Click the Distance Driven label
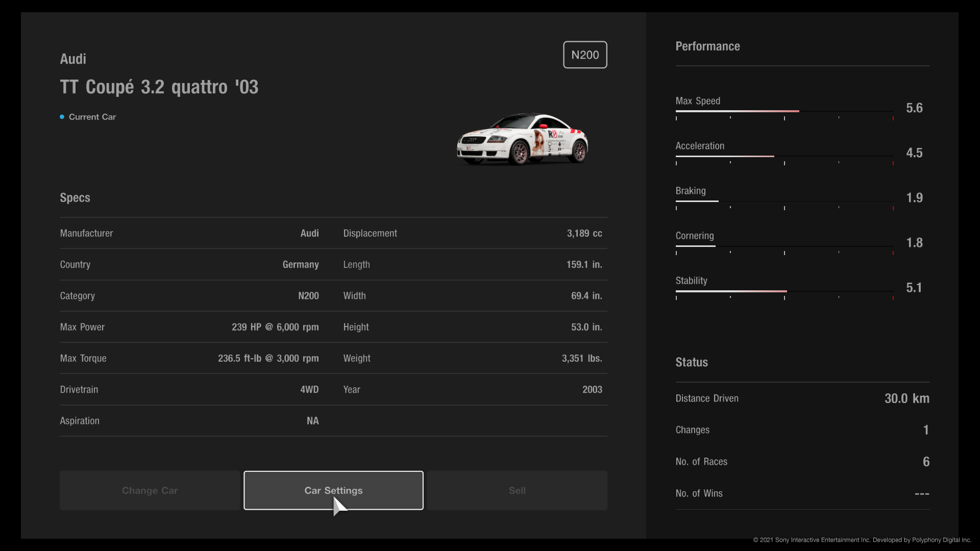980x551 pixels. pyautogui.click(x=707, y=398)
